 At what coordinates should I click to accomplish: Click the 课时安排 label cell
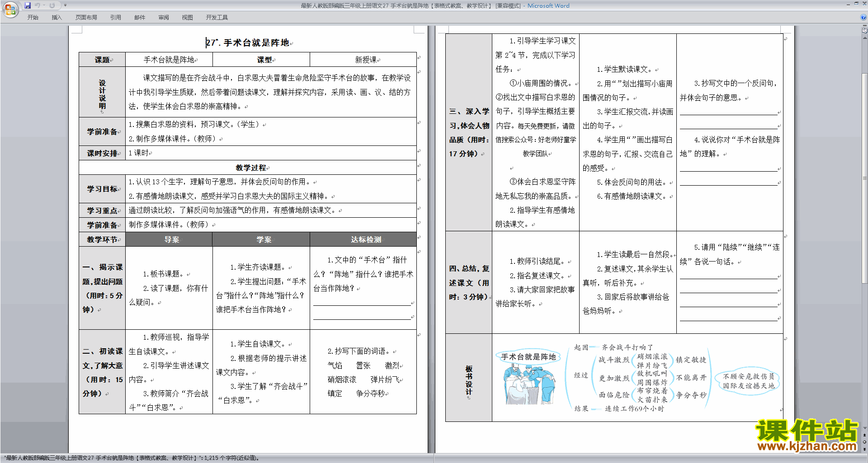[102, 153]
